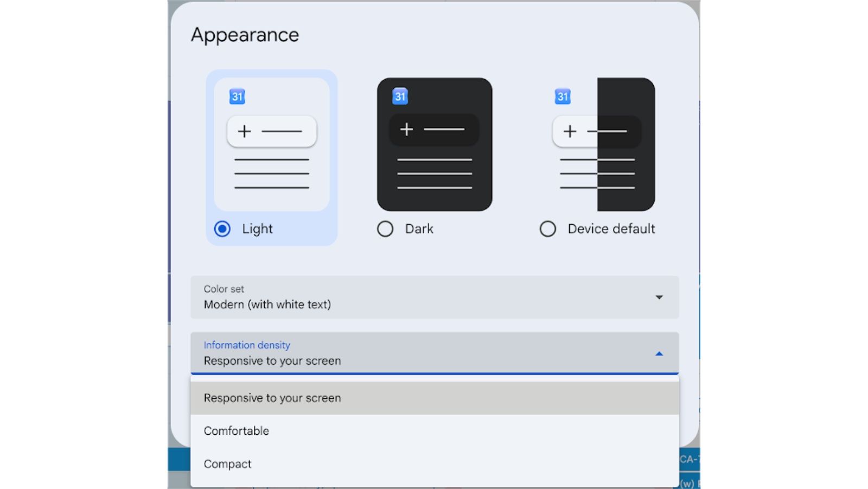Click the Information density up arrow
This screenshot has width=868, height=489.
[659, 354]
